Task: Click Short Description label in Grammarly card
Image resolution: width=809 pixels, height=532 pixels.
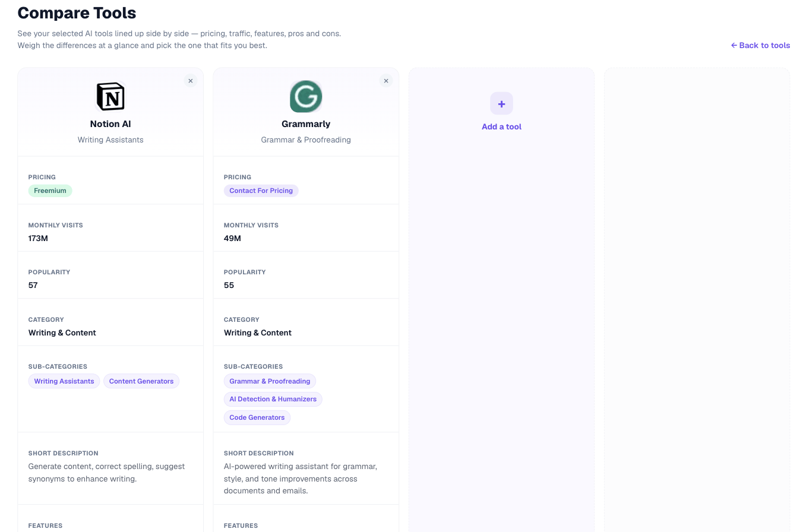Action: pos(259,453)
